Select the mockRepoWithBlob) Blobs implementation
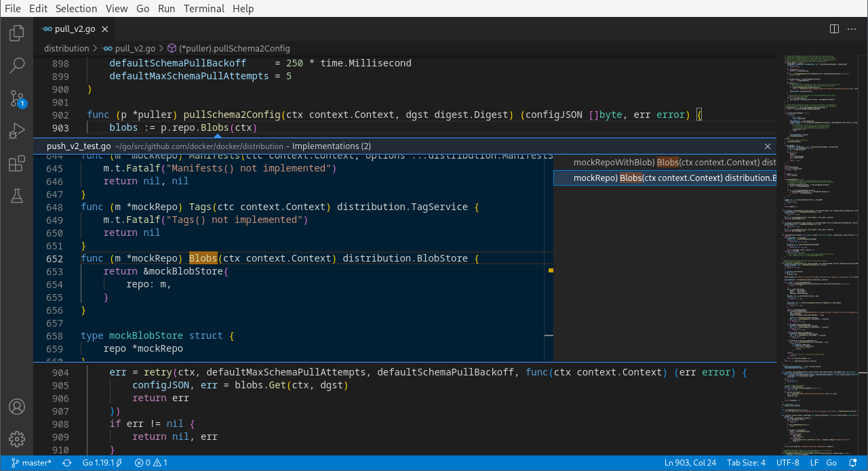 (x=665, y=163)
